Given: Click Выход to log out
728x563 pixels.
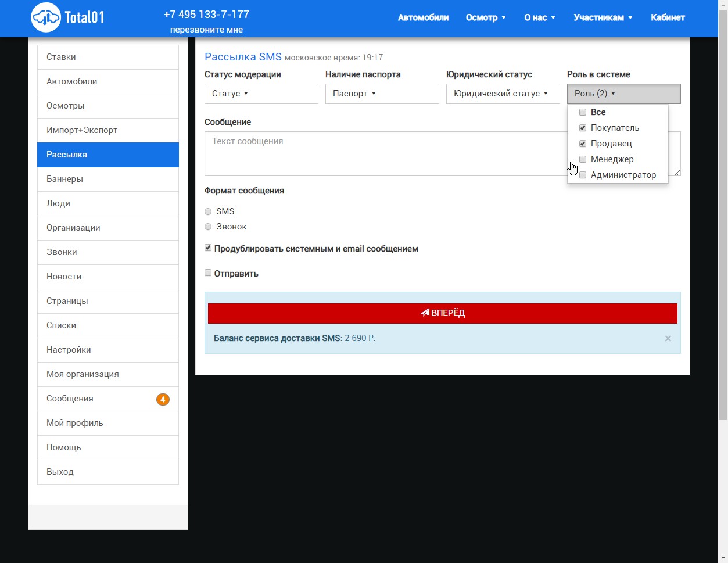Looking at the screenshot, I should (108, 472).
